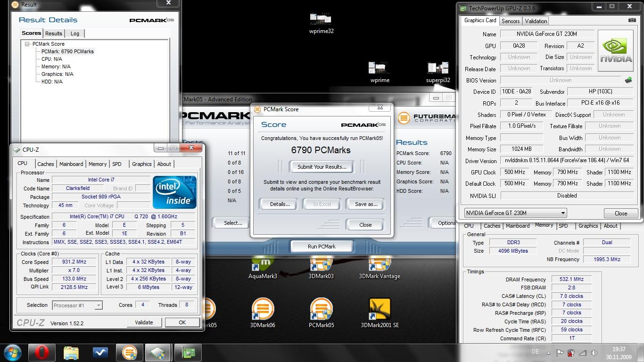Open the SPD tab in the CPU-Z window
Viewport: 644px width, 362px height.
click(117, 164)
